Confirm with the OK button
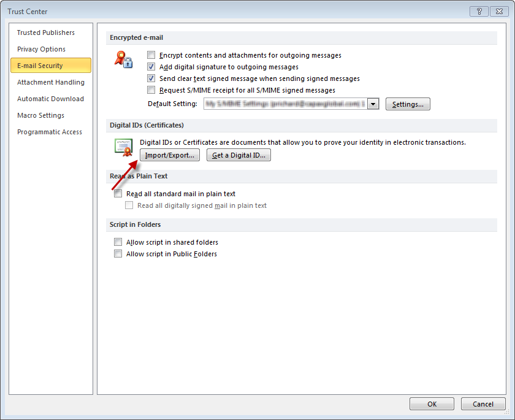Screen dimensions: 515x420 [x=432, y=403]
